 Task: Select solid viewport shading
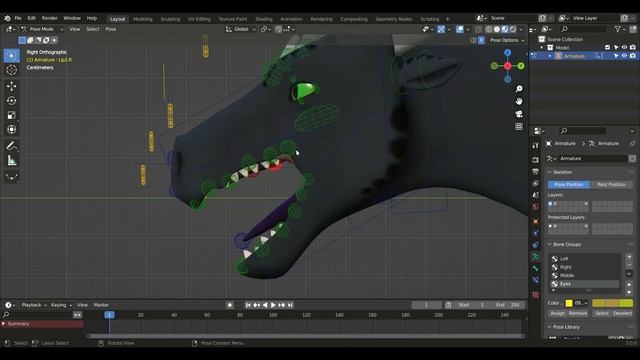[497, 29]
